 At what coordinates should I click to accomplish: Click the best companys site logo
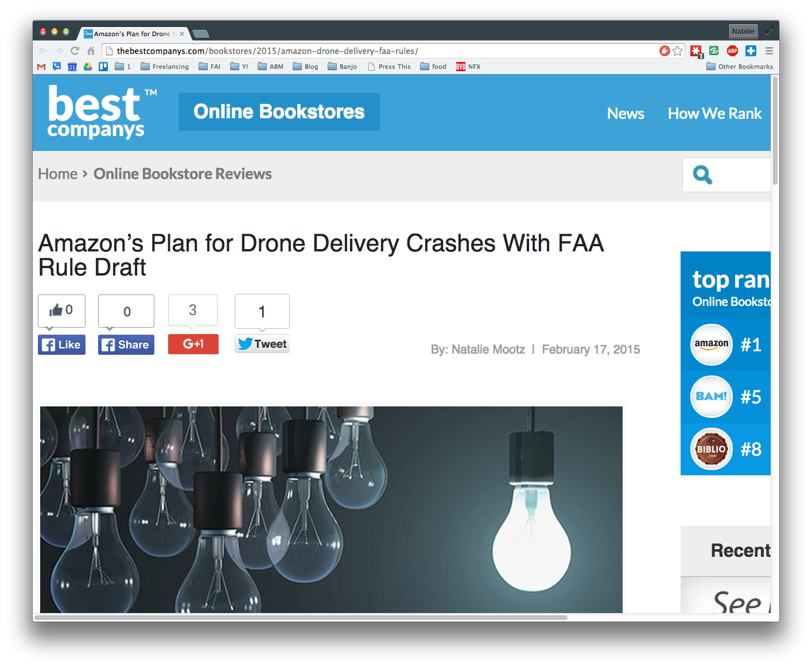[x=102, y=112]
